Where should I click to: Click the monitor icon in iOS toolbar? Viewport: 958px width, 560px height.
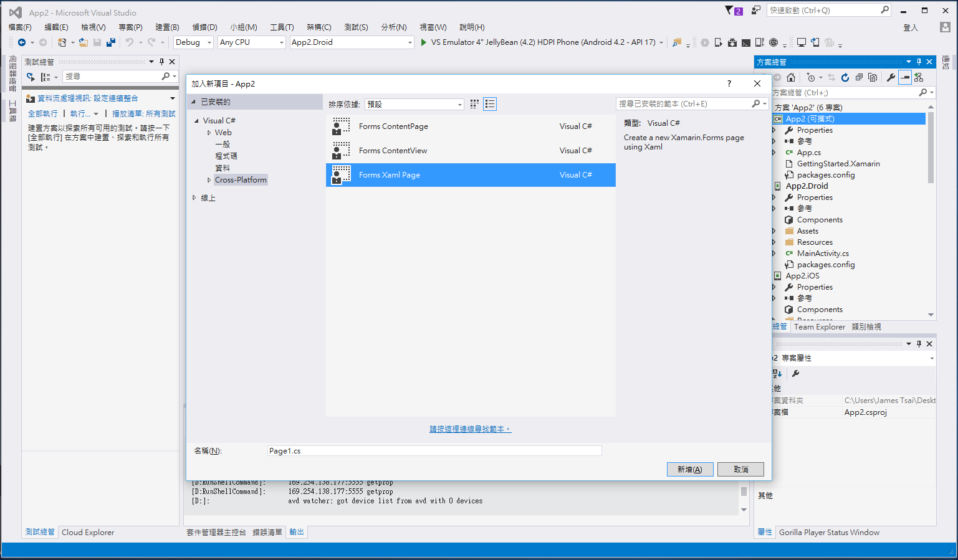(802, 42)
